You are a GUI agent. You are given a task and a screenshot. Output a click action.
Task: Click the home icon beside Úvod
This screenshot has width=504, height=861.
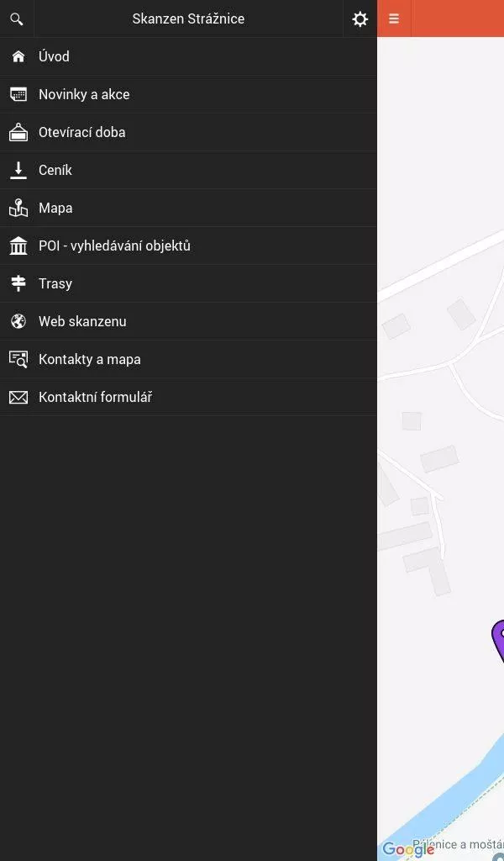coord(18,56)
